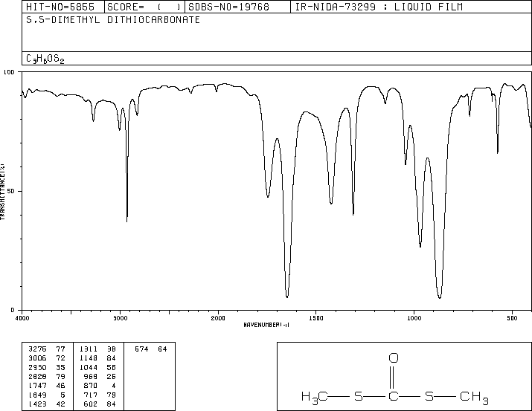532x411 pixels.
Task: Select transmittance value 26 beside 969
Action: pos(112,376)
